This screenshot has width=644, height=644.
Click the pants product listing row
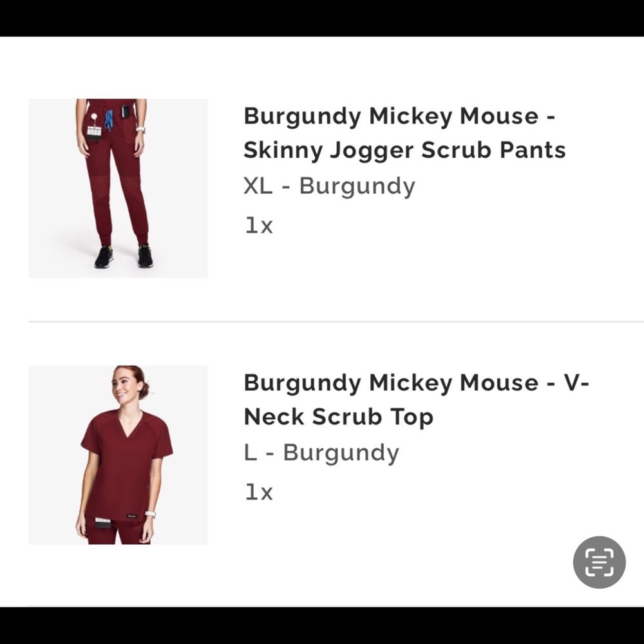(322, 188)
